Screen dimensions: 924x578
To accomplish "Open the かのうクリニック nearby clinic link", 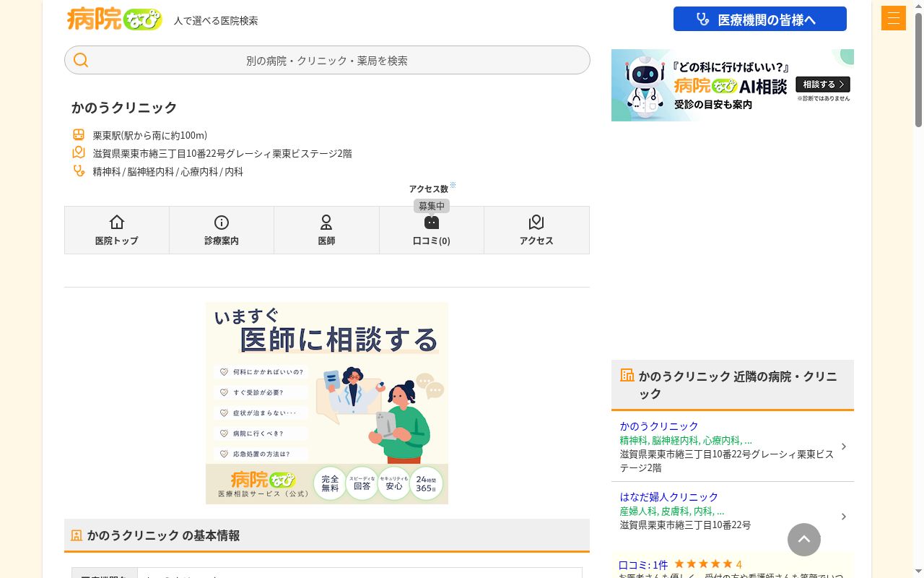I will tap(659, 426).
